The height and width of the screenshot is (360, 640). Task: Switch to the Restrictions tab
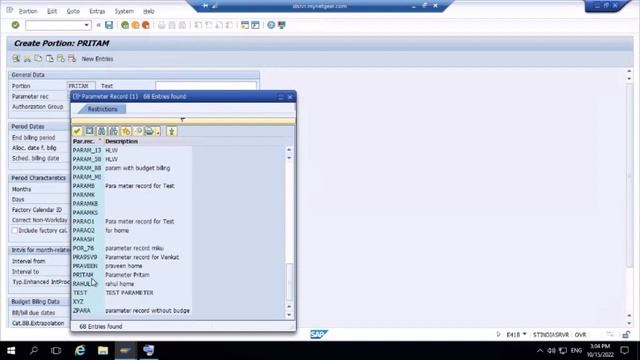click(x=102, y=109)
